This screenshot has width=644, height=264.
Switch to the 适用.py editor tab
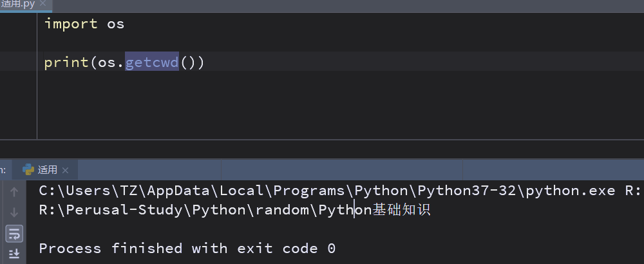[18, 3]
